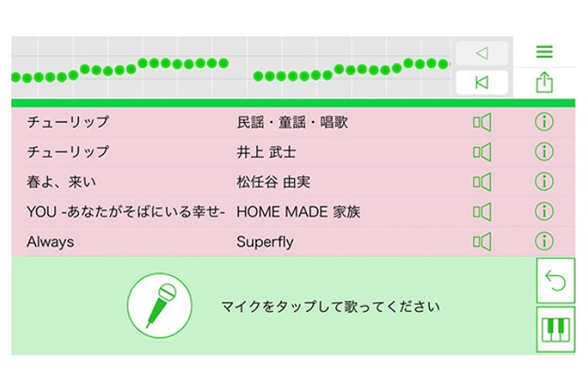Play speaker preview for 民謡 チューリップ
The height and width of the screenshot is (391, 588).
click(x=482, y=122)
